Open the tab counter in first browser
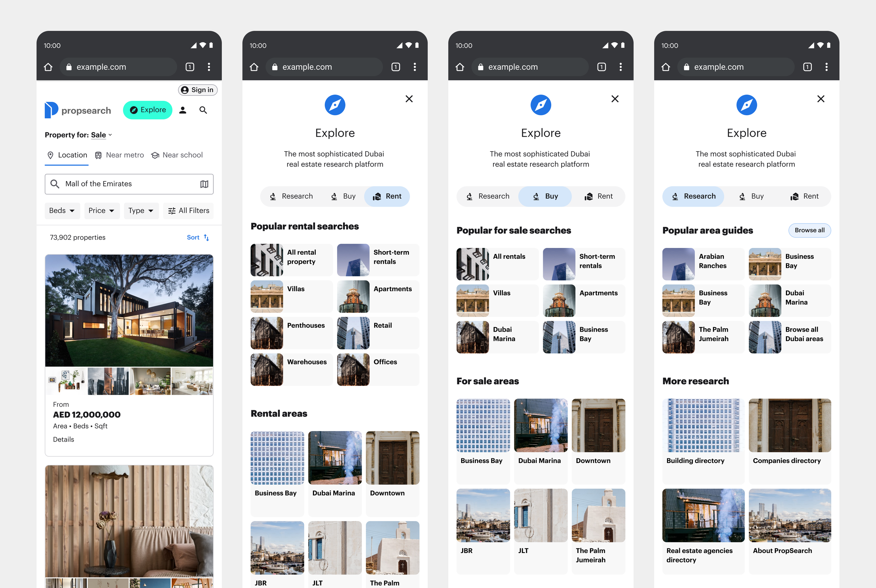 (190, 67)
